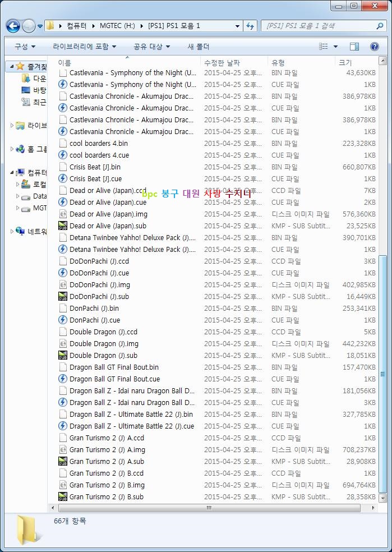Select DonPachi (J).bin file
Screen dimensions: 392x552
click(94, 308)
